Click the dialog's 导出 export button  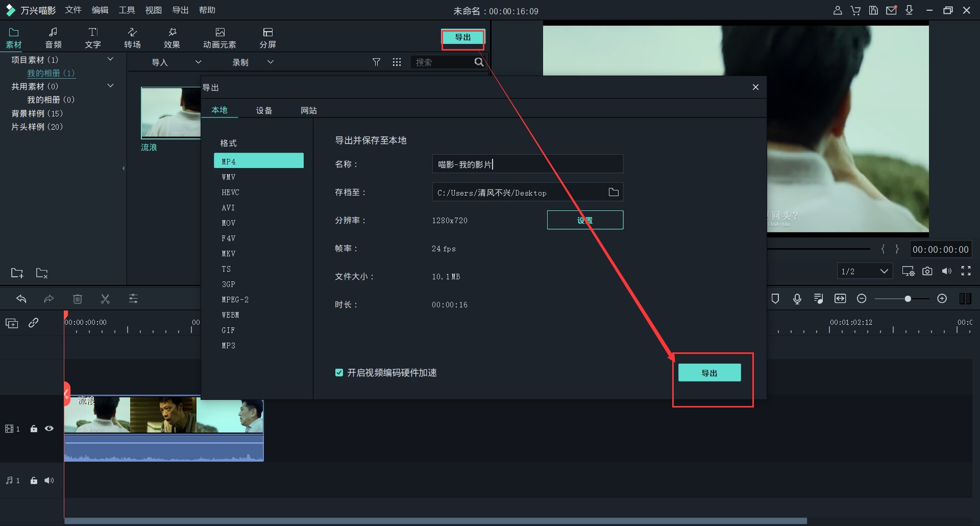click(709, 373)
